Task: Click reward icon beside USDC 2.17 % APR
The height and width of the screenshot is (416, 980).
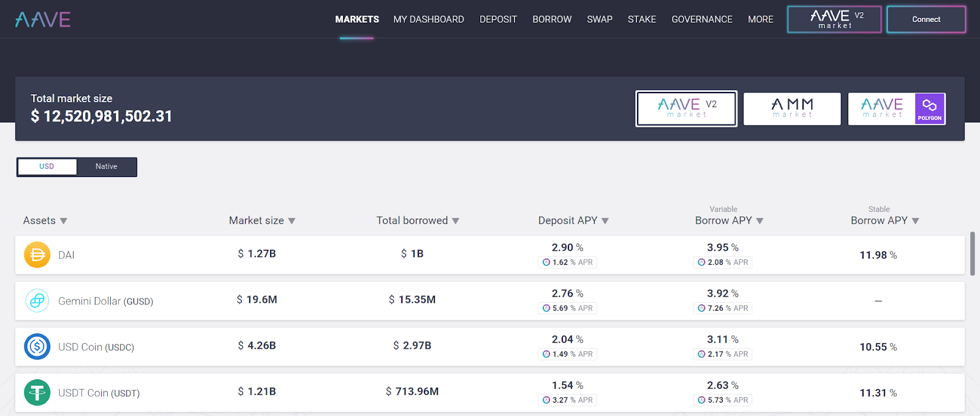Action: [x=701, y=354]
